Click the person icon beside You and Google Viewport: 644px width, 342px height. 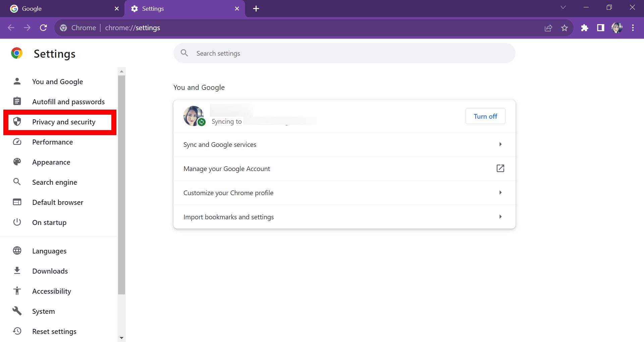(17, 81)
